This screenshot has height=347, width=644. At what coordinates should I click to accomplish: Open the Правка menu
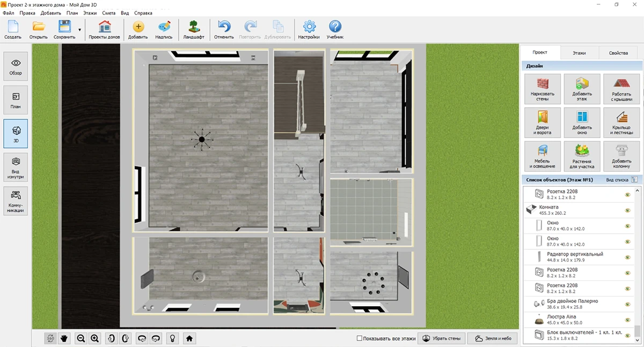pyautogui.click(x=27, y=13)
